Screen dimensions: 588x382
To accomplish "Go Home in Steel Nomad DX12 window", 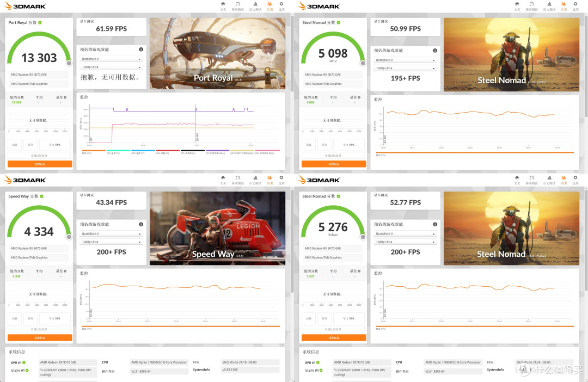I will [x=517, y=4].
